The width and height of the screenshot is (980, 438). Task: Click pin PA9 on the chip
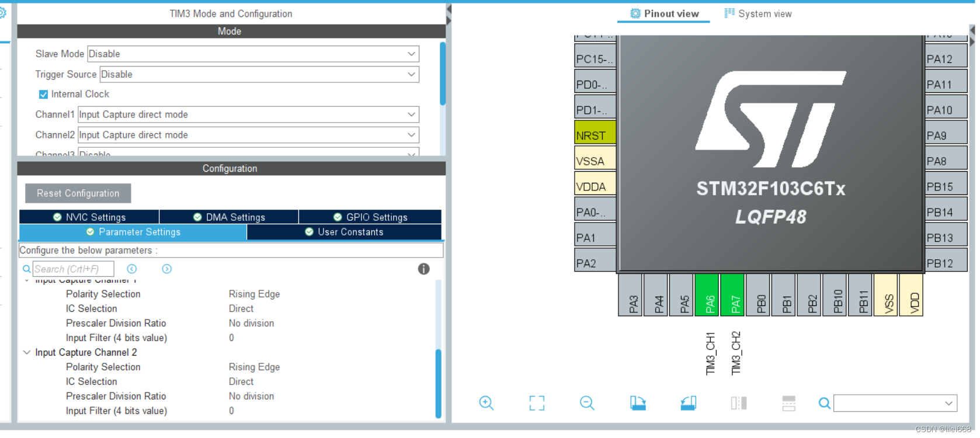coord(946,132)
